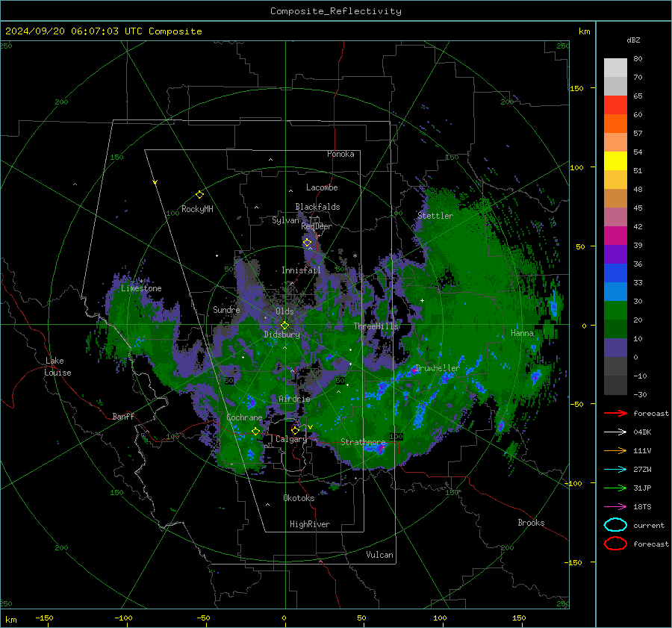The height and width of the screenshot is (628, 672).
Task: Click the yellow radar site marker at Didsbury
Action: [x=284, y=326]
